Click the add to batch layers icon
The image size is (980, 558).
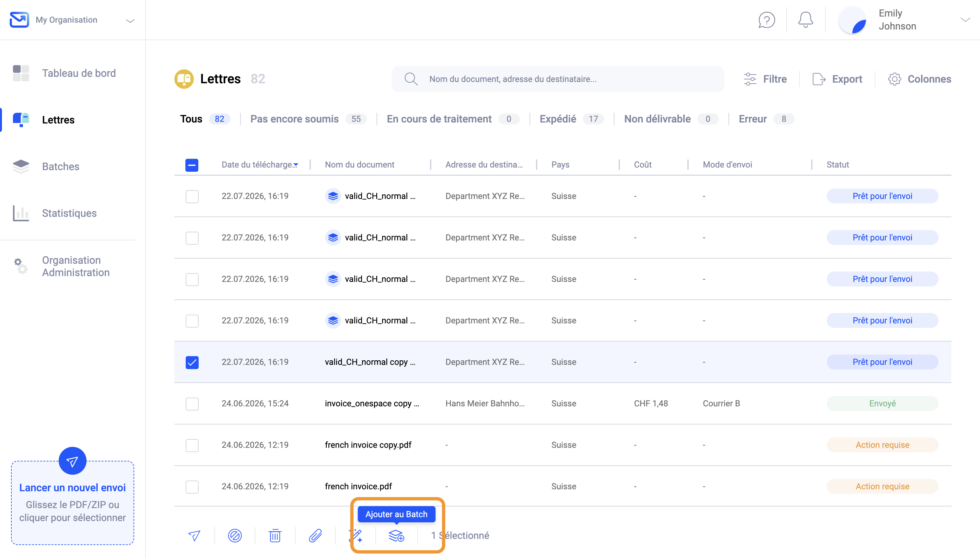(x=396, y=535)
